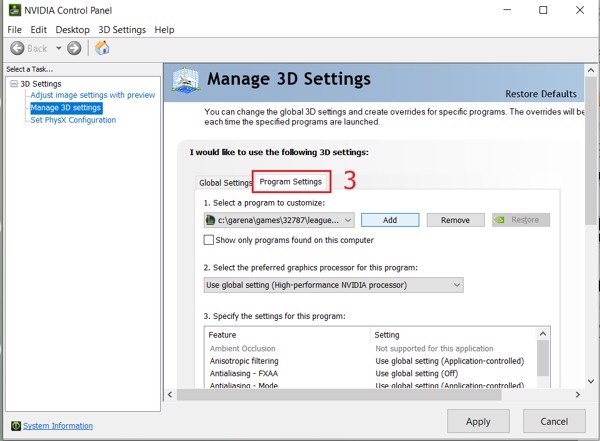Click Not supported for this application value

click(x=434, y=348)
